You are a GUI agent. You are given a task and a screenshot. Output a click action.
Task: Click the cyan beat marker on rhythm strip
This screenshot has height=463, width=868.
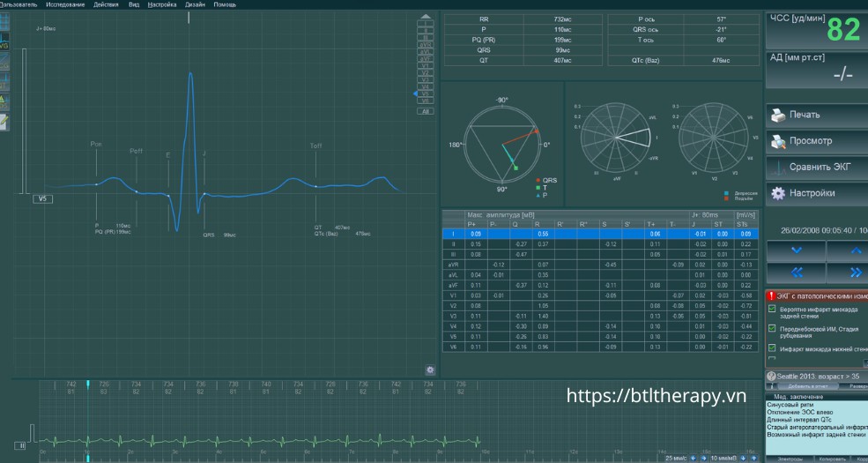(87, 385)
